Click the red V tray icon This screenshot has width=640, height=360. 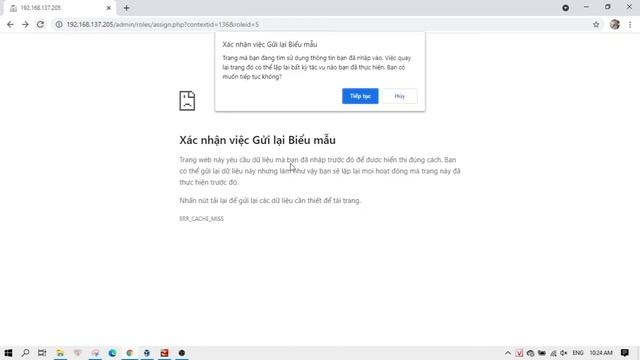pos(519,353)
